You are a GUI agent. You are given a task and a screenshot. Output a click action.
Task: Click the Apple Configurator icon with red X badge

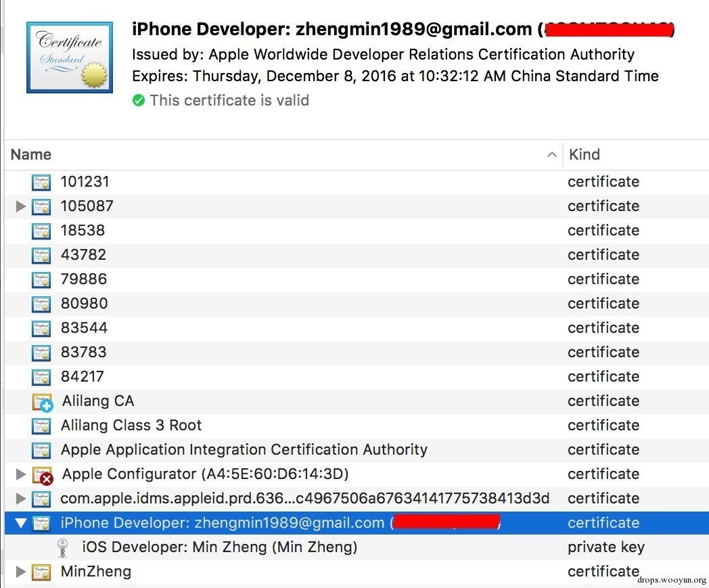(43, 475)
